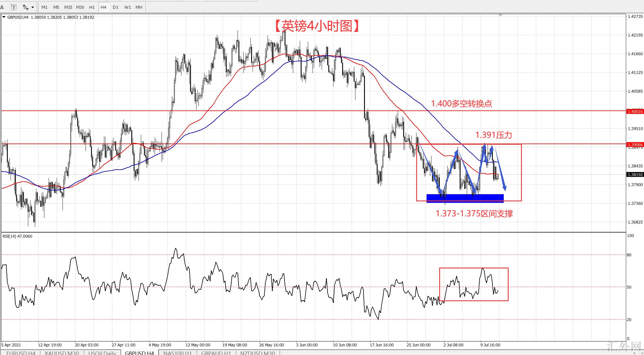Select the W1 timeframe button
The image size is (644, 355).
pyautogui.click(x=127, y=7)
